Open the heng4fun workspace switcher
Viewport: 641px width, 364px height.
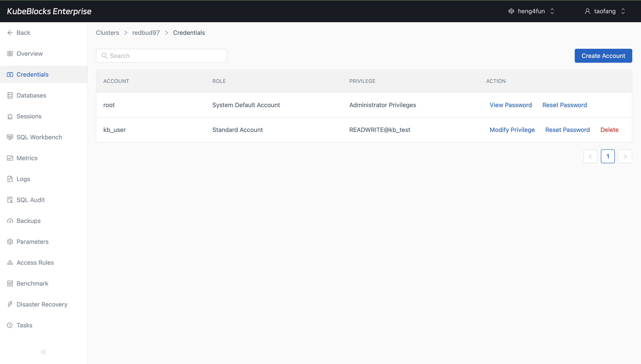pyautogui.click(x=531, y=11)
